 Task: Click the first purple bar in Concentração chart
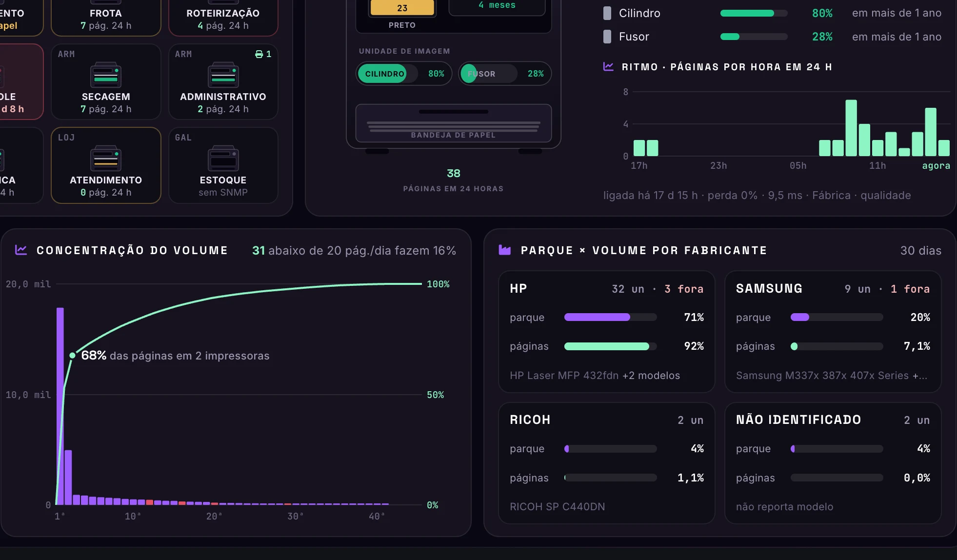tap(60, 406)
